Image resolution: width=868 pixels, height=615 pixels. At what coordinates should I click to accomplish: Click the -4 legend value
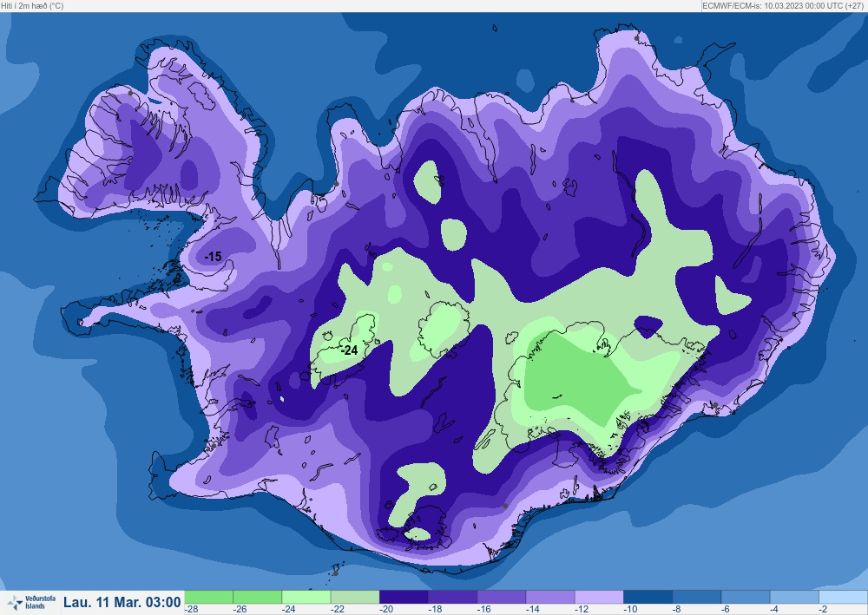774,609
